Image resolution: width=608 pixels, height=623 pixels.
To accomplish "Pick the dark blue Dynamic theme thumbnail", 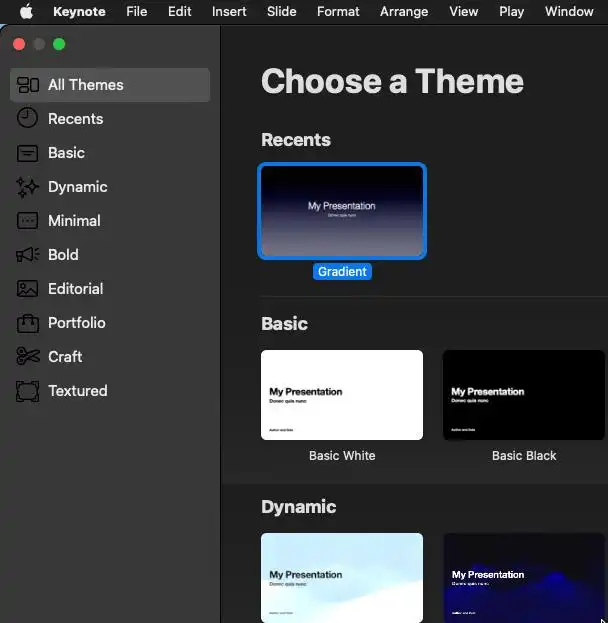I will pyautogui.click(x=524, y=578).
